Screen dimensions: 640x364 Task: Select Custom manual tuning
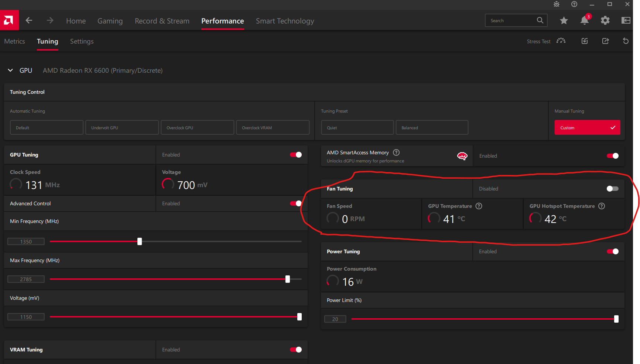tap(587, 127)
